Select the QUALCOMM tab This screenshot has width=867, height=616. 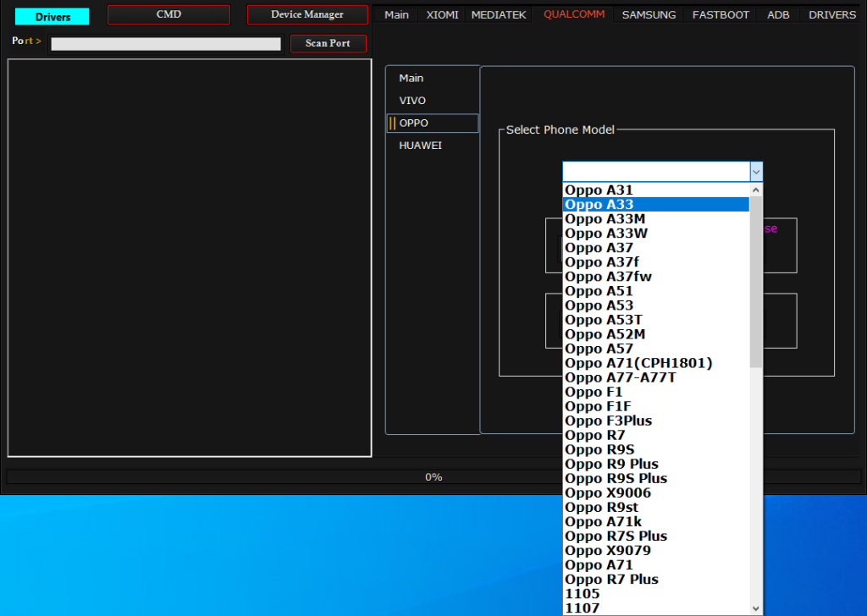point(574,14)
